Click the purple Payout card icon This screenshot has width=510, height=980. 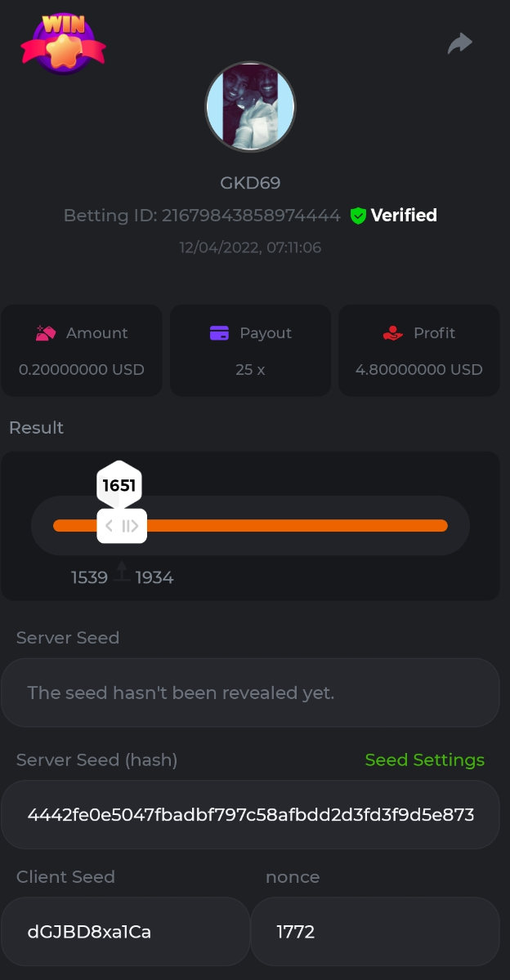219,333
